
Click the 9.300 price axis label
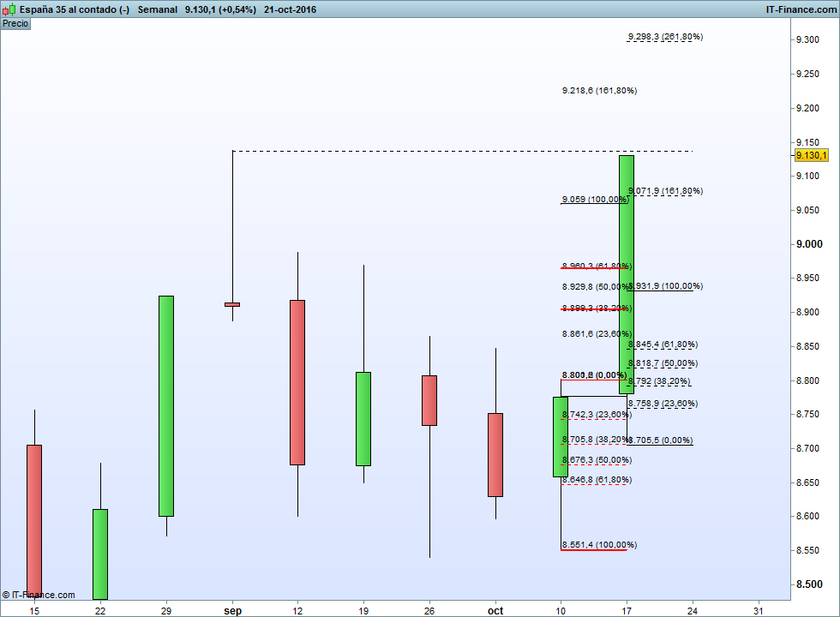(x=807, y=39)
